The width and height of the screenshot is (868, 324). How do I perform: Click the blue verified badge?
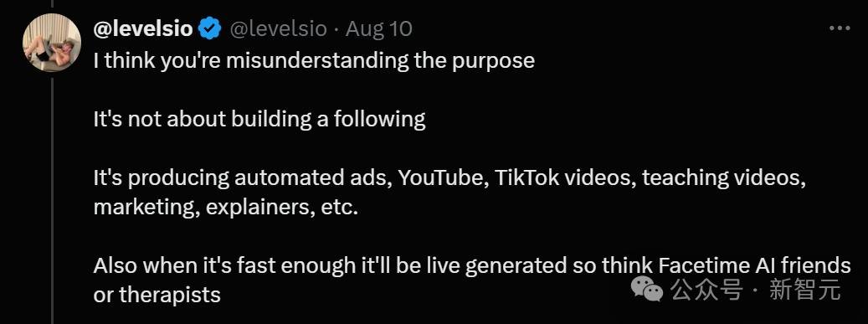(x=210, y=28)
